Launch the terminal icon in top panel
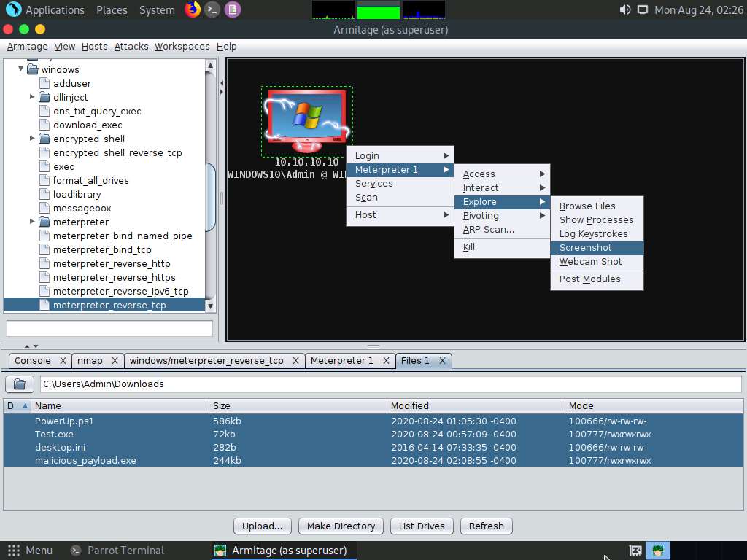Image resolution: width=747 pixels, height=560 pixels. click(212, 9)
